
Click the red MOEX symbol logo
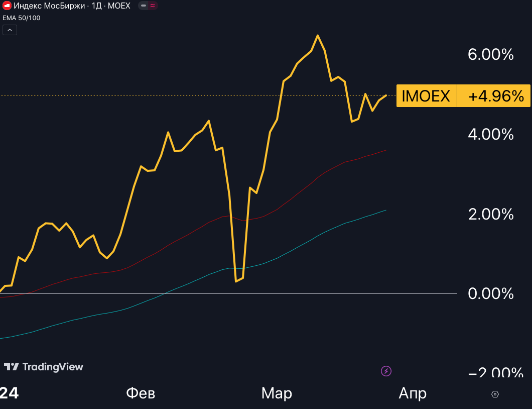7,6
